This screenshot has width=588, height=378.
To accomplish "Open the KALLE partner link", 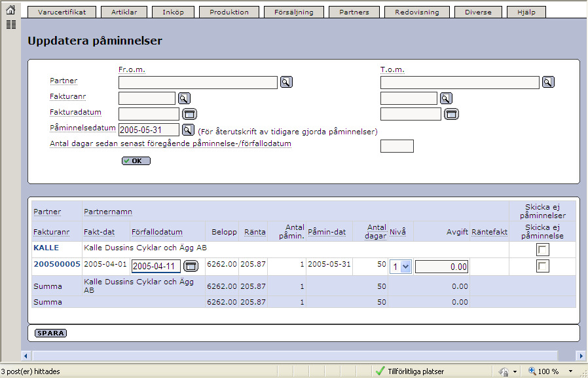I will (x=46, y=248).
